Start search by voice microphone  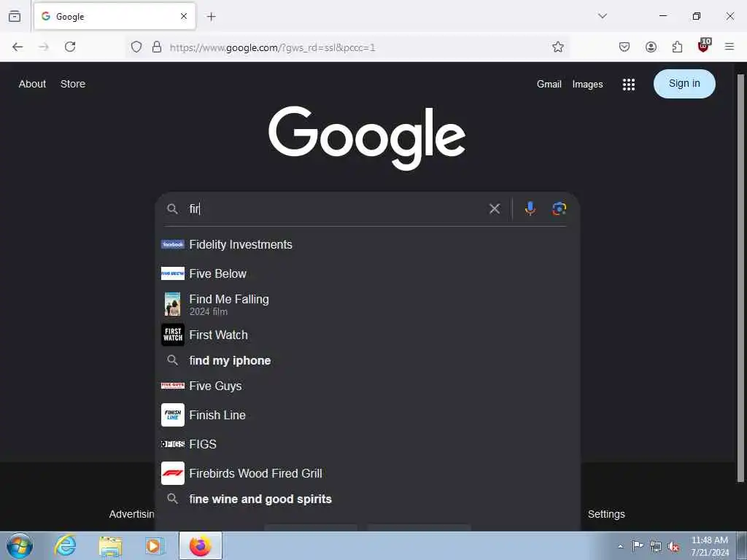point(530,209)
